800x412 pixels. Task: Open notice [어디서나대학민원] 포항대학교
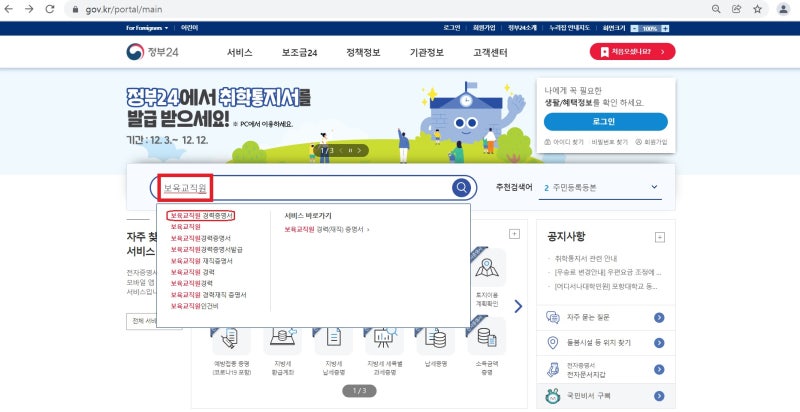pyautogui.click(x=606, y=287)
